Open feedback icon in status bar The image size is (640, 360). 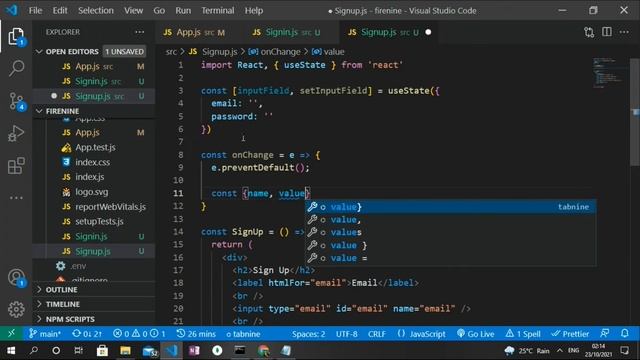pyautogui.click(x=605, y=333)
